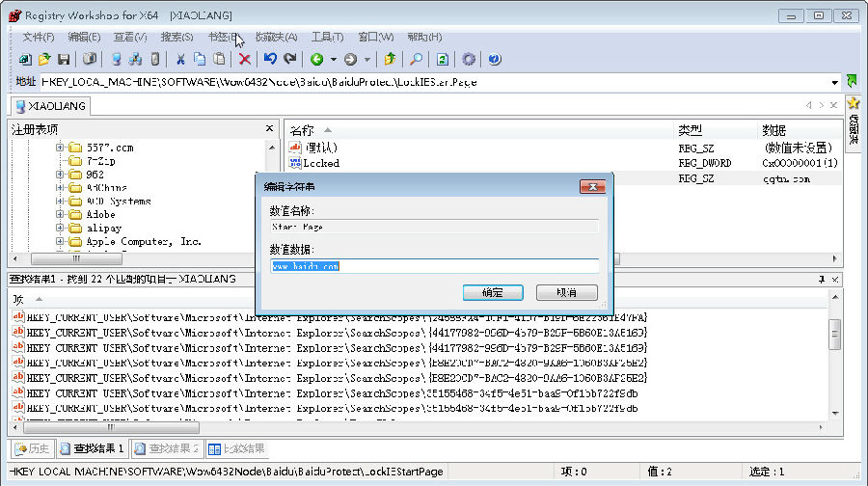Image resolution: width=868 pixels, height=486 pixels.
Task: Click the Redo arrow icon
Action: click(290, 59)
